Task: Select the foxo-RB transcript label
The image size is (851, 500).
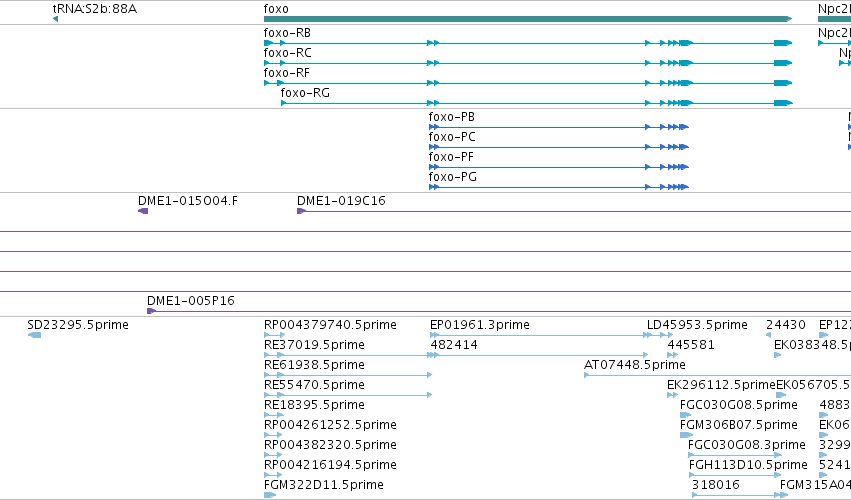Action: coord(287,33)
